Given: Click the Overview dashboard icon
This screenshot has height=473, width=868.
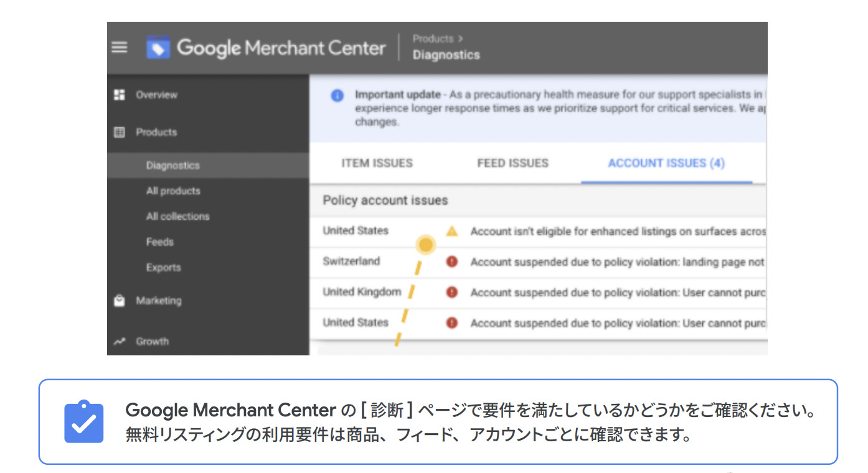Looking at the screenshot, I should click(119, 95).
